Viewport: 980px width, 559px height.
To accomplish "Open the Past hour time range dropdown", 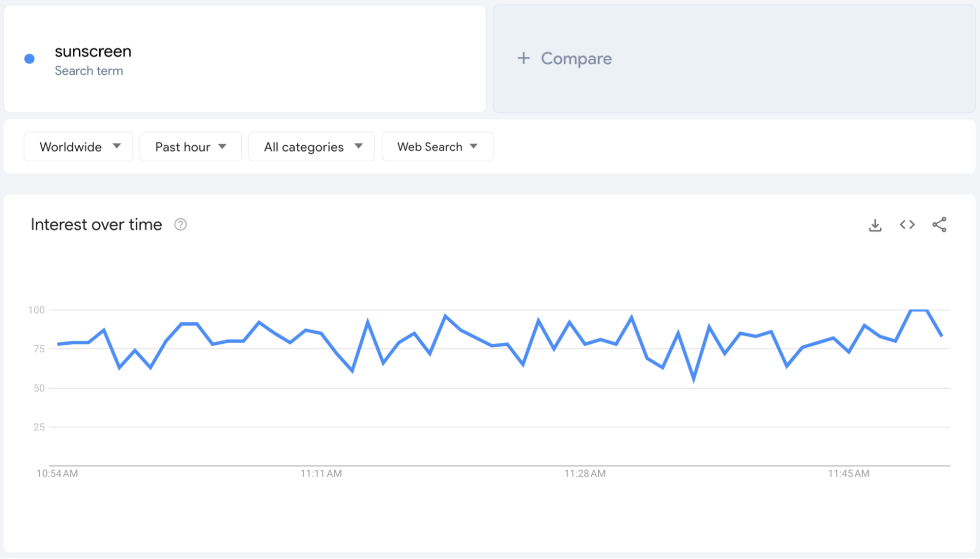I will [191, 146].
